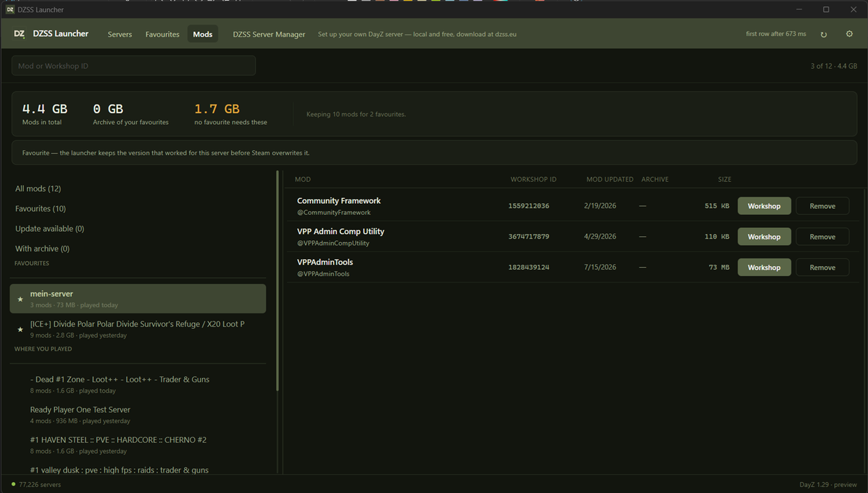Minimize the DZSS Launcher window

click(798, 9)
